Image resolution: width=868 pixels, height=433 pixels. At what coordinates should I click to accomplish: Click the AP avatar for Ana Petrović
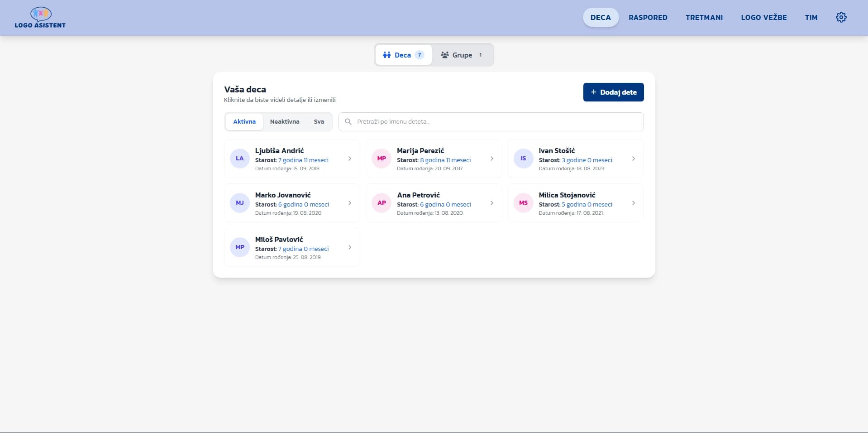coord(382,203)
